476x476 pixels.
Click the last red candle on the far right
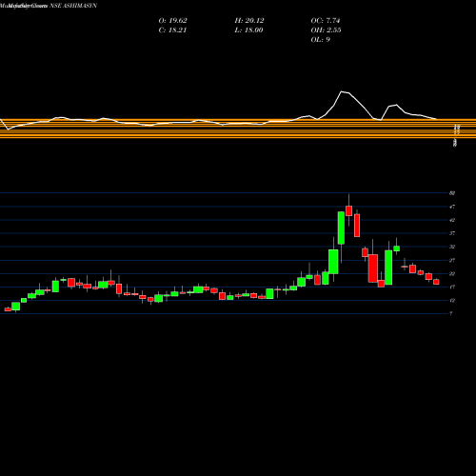click(x=436, y=282)
